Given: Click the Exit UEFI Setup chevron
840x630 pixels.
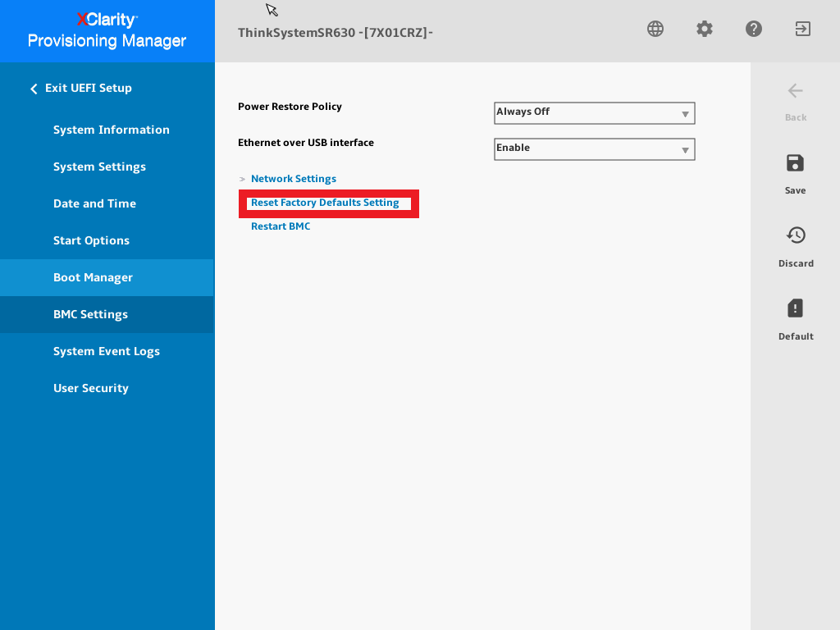Looking at the screenshot, I should pos(34,89).
